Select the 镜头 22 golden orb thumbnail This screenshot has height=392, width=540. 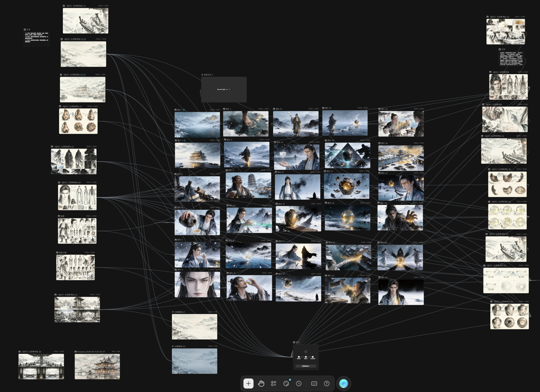(348, 218)
